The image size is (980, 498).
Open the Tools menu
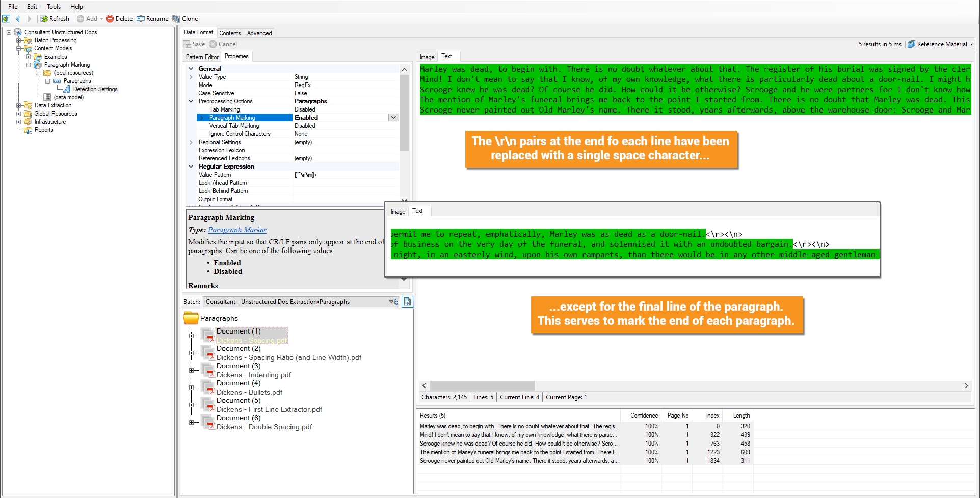click(54, 7)
